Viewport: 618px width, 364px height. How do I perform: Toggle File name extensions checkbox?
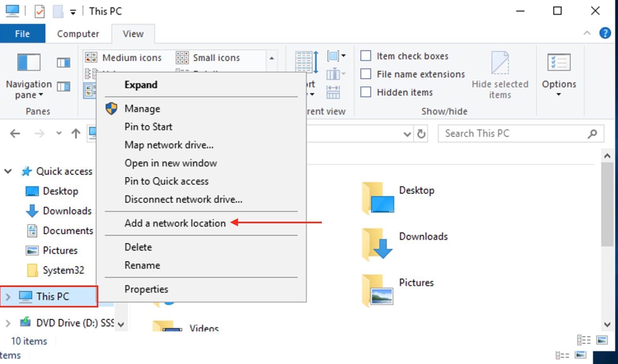[366, 74]
